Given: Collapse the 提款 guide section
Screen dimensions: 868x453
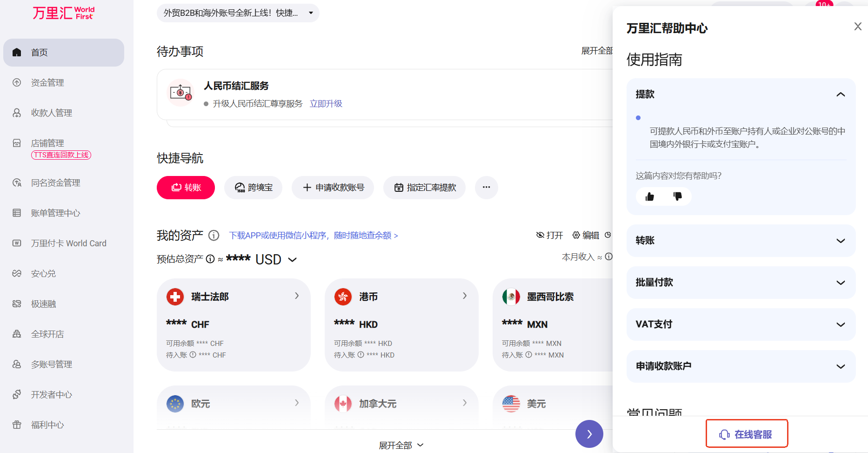Looking at the screenshot, I should click(x=840, y=95).
